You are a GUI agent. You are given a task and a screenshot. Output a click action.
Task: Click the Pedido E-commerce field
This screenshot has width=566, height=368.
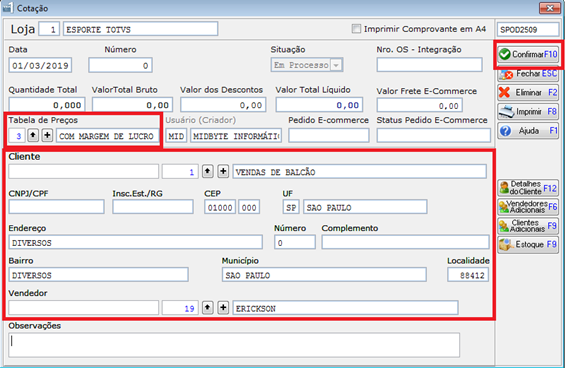click(329, 135)
